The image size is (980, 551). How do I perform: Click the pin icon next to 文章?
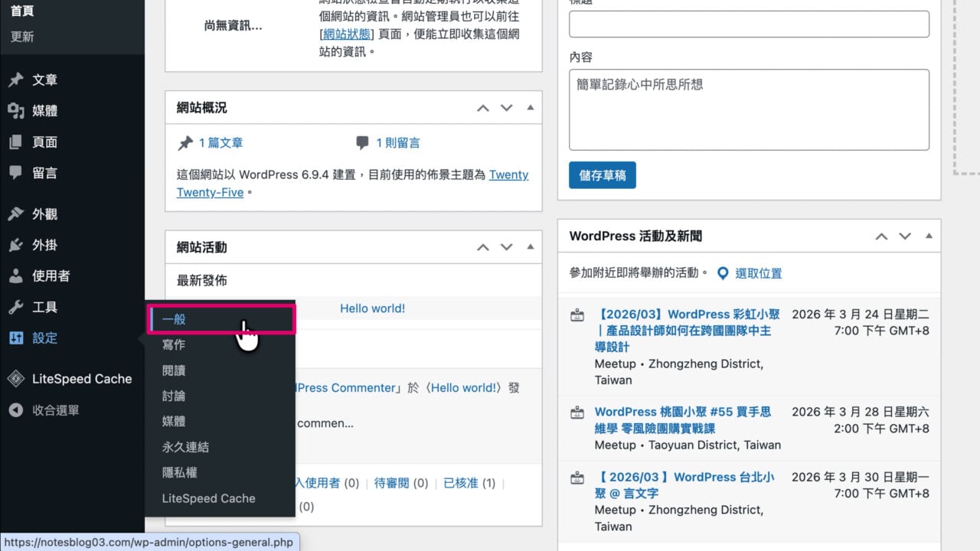(16, 80)
